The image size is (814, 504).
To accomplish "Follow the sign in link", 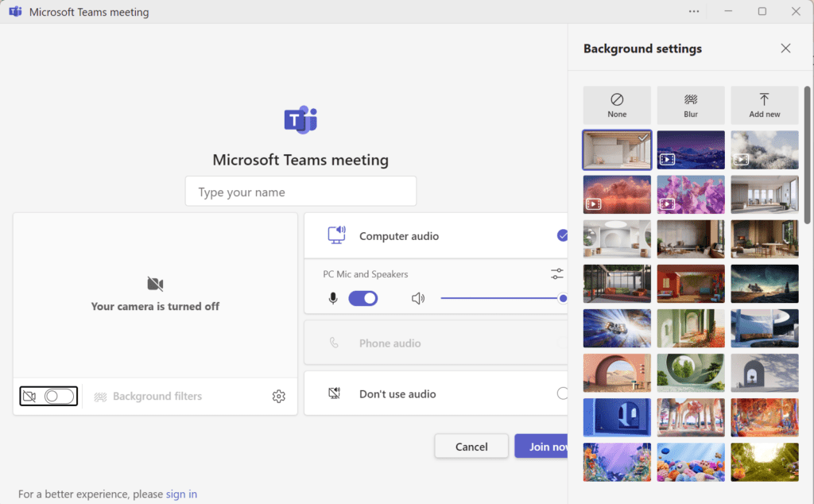I will [x=182, y=494].
